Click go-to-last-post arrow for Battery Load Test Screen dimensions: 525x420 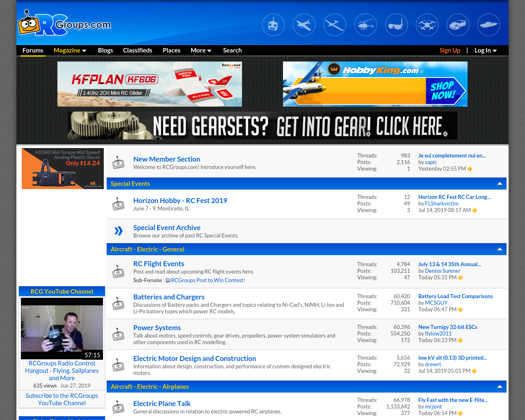[460, 309]
